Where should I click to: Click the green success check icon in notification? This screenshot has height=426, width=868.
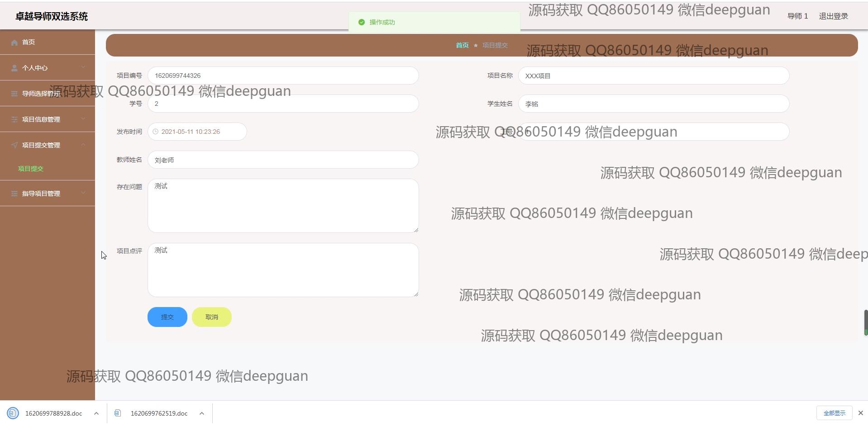coord(362,22)
